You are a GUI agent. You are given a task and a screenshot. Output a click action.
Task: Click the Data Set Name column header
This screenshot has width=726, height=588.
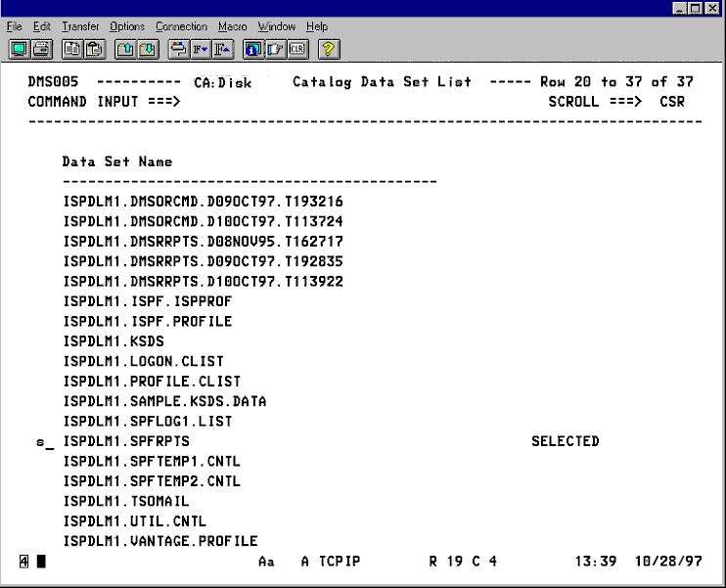pos(117,161)
